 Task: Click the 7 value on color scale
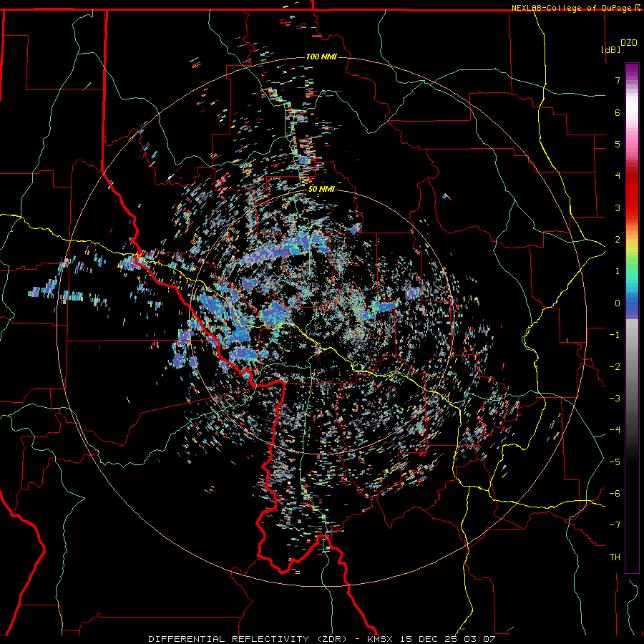[x=618, y=80]
